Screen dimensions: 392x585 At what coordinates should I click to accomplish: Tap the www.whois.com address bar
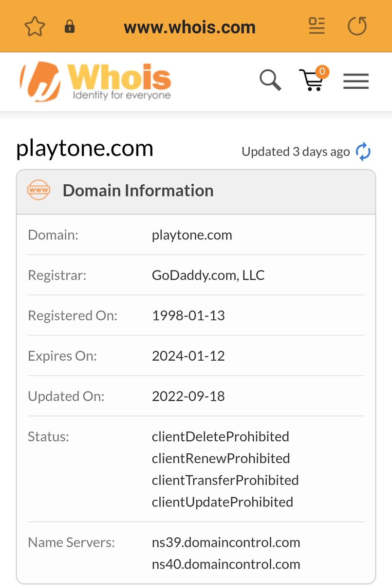pos(189,27)
